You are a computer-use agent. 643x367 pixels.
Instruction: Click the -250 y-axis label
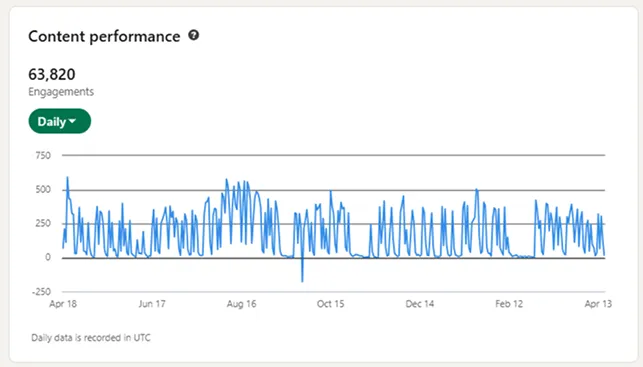tap(41, 292)
